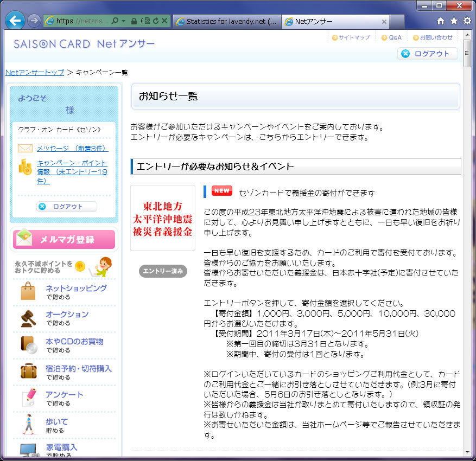Refresh the page with the reload icon

(156, 21)
